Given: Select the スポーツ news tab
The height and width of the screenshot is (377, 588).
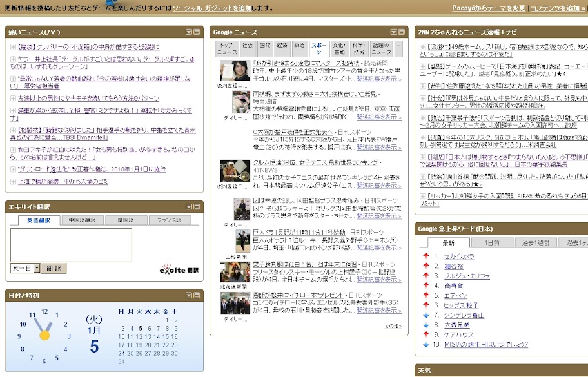Looking at the screenshot, I should tap(319, 49).
